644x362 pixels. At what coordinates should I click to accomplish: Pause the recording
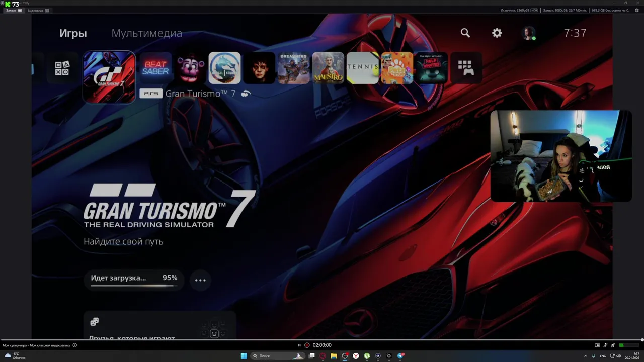[299, 345]
